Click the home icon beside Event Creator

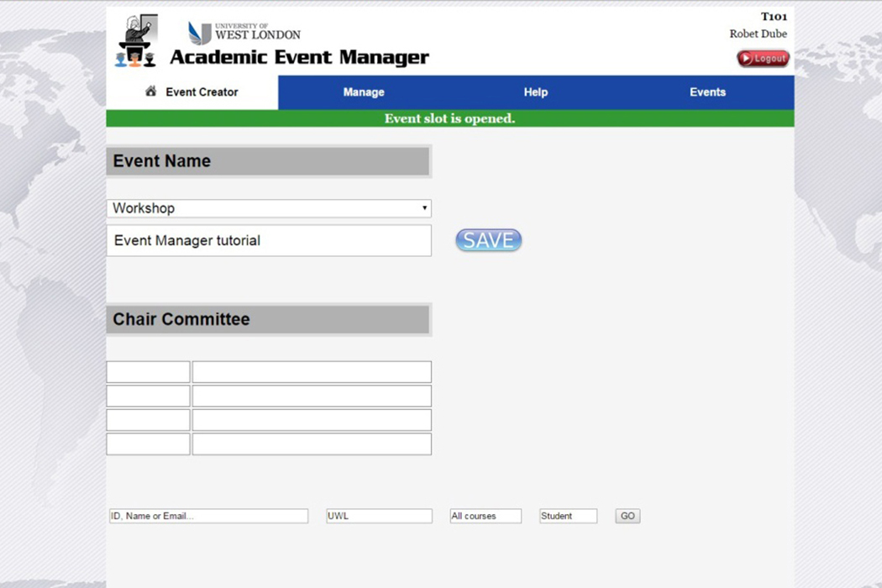tap(150, 92)
